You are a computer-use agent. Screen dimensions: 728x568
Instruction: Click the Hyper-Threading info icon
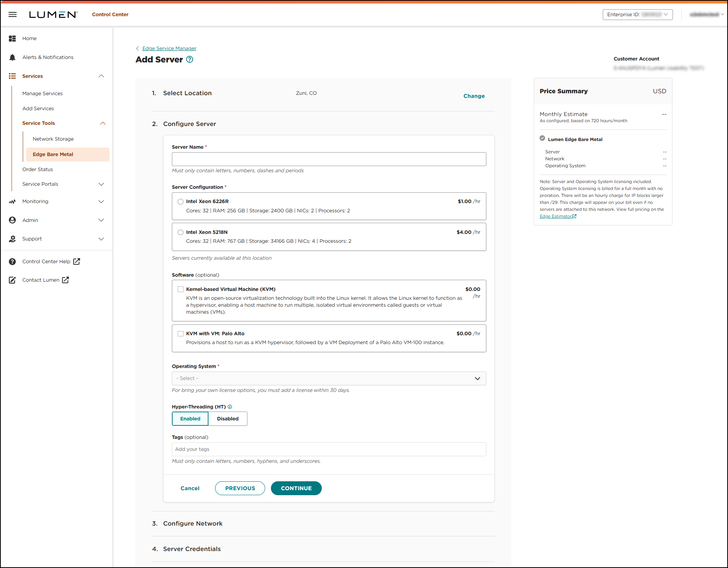(230, 407)
